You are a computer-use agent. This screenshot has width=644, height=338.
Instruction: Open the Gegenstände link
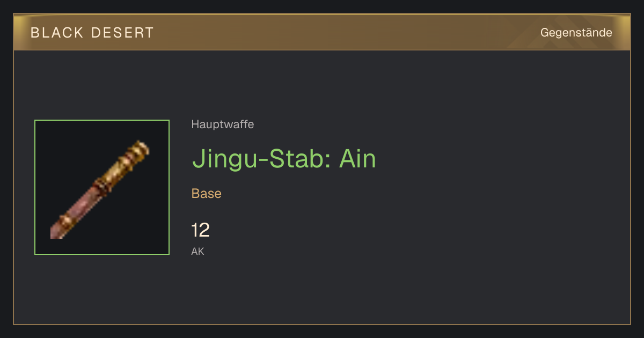(576, 33)
